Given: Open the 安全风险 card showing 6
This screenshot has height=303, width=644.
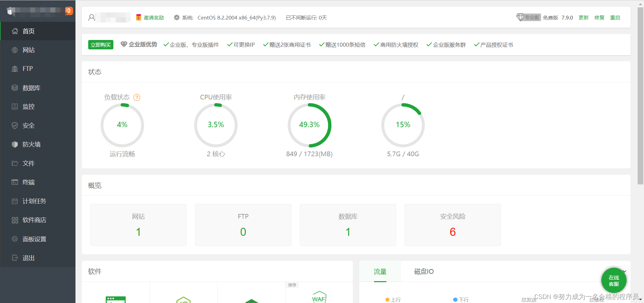Looking at the screenshot, I should pyautogui.click(x=453, y=225).
